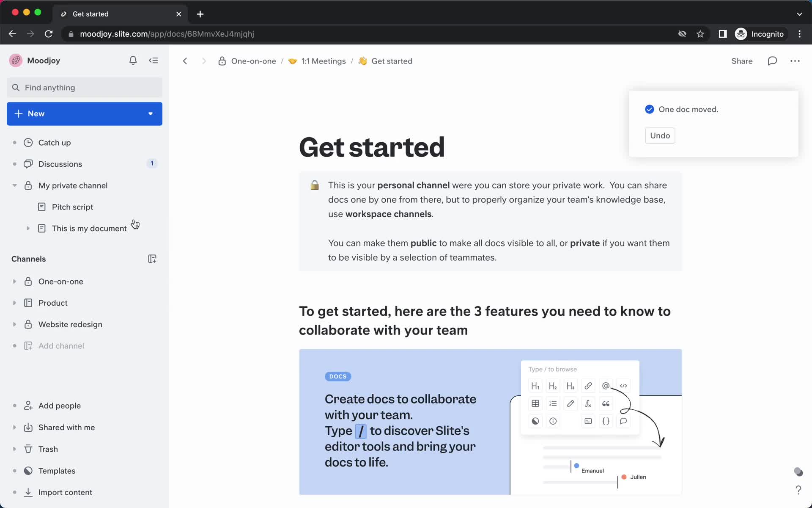Image resolution: width=812 pixels, height=508 pixels.
Task: Toggle Website redesign channel lock
Action: coord(28,324)
